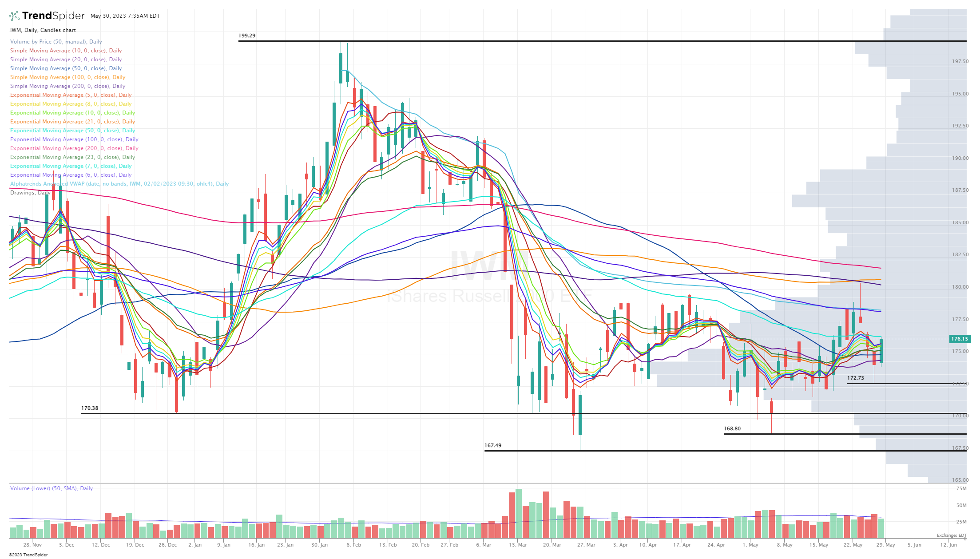This screenshot has height=559, width=980.
Task: Select Exponential Moving Average (50) legend entry
Action: (72, 130)
